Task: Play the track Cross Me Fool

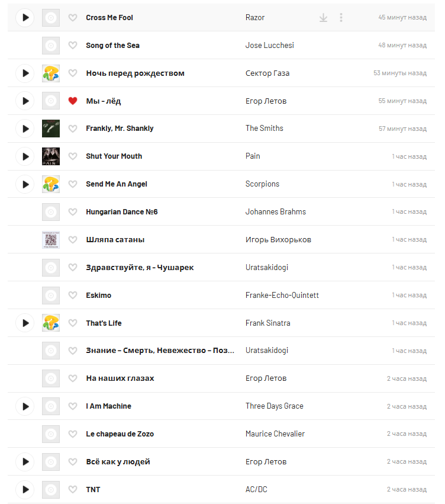Action: 25,18
